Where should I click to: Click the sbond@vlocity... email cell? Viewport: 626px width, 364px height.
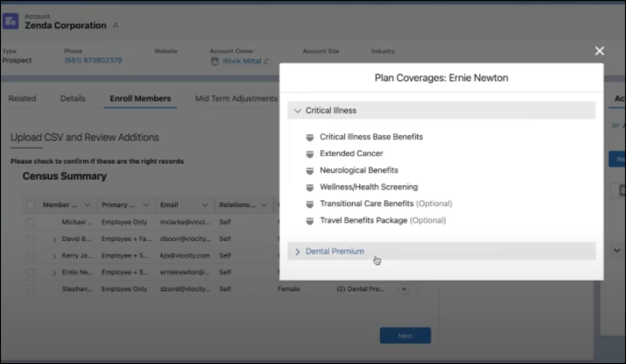click(185, 289)
